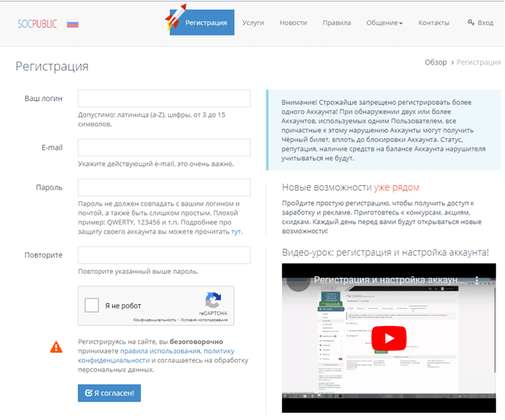Image resolution: width=505 pixels, height=420 pixels.
Task: Expand the Общение dropdown menu
Action: [x=385, y=23]
